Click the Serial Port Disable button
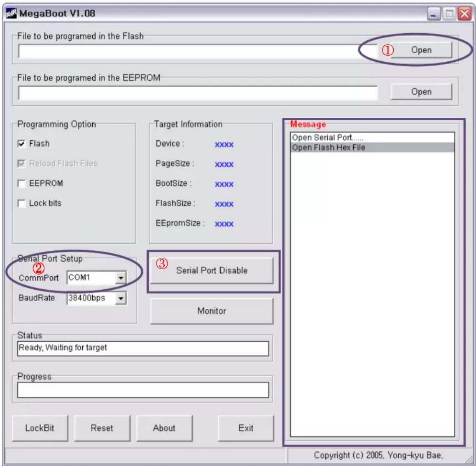Viewport: 476px width, 466px height. pyautogui.click(x=212, y=270)
